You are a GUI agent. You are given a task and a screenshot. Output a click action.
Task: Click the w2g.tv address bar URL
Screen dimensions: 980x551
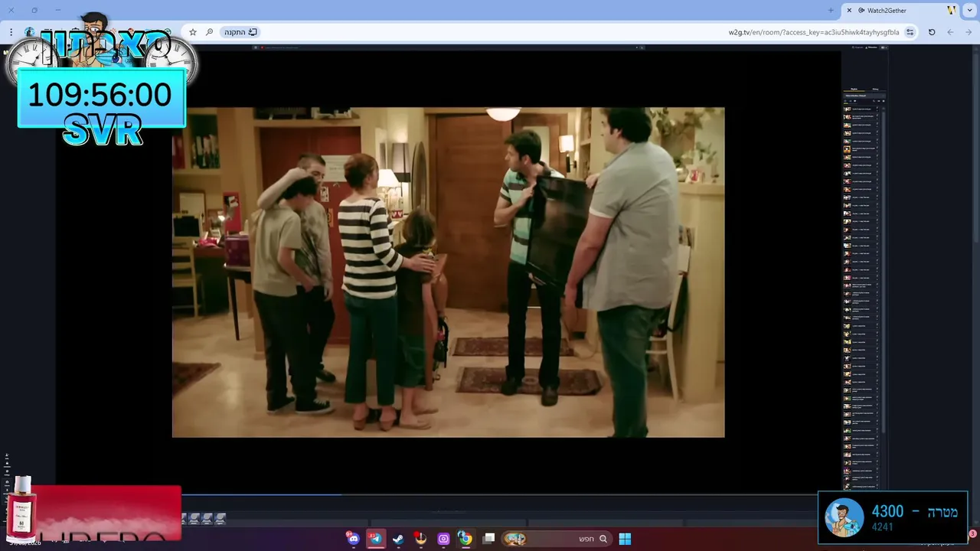[813, 32]
